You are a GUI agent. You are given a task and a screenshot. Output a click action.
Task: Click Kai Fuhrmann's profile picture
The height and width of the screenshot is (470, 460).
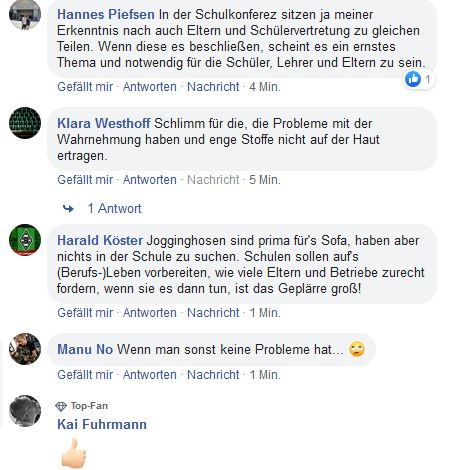tap(25, 411)
